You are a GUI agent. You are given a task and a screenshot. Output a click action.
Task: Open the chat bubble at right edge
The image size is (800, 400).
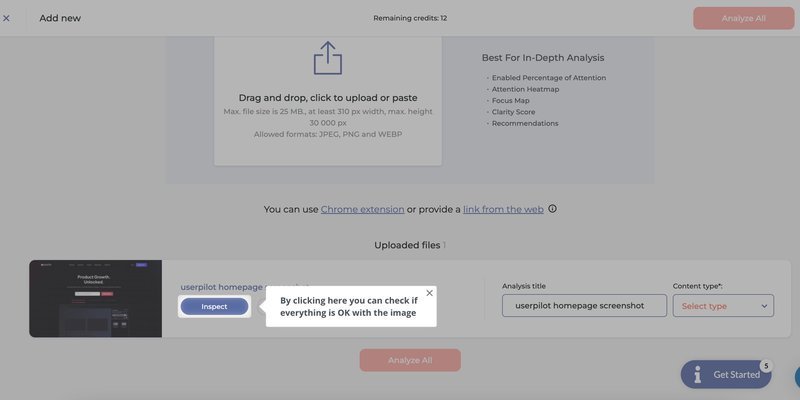pos(796,377)
